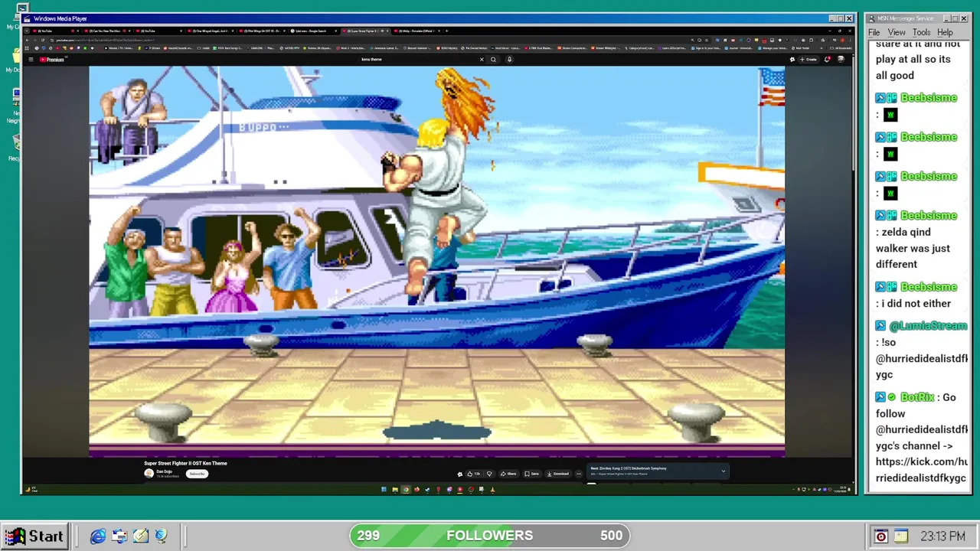Viewport: 980px width, 551px height.
Task: Click 'zelda qind walker was just different' message
Action: click(913, 248)
